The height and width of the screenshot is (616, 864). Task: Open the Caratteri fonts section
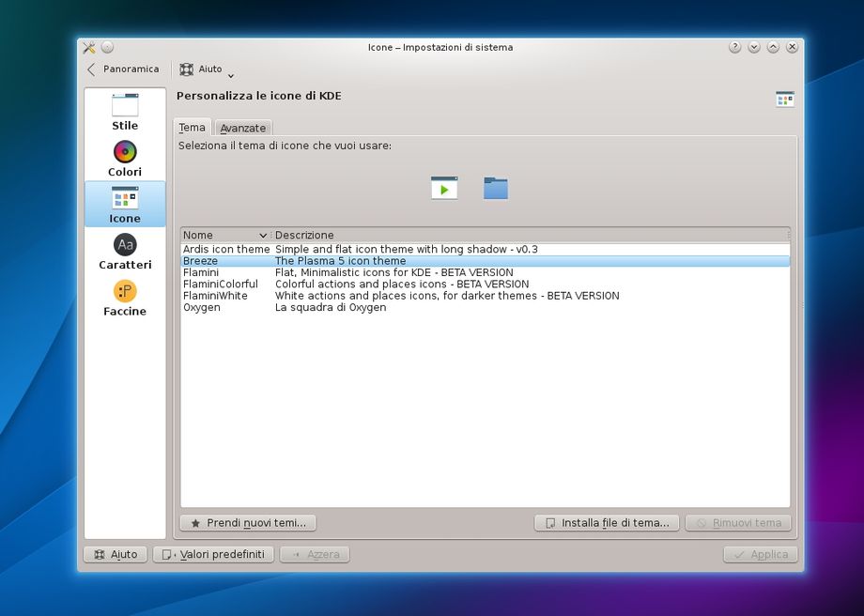point(125,252)
